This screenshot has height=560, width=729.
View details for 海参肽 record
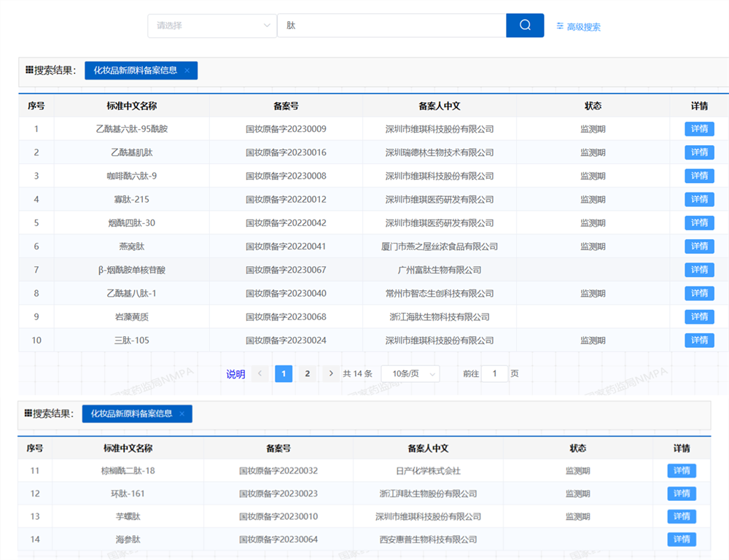coord(682,540)
